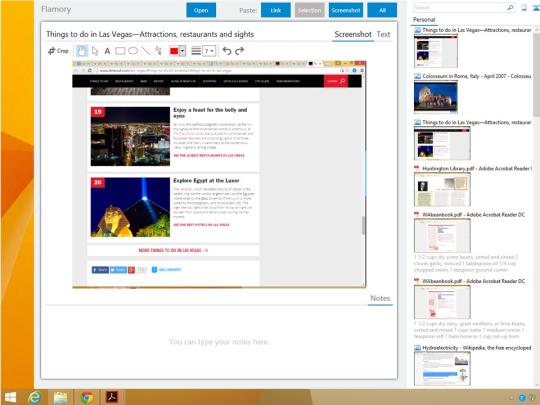The image size is (540, 405).
Task: Click the Hydroelectricity - Wikipedia title text
Action: pos(477,348)
